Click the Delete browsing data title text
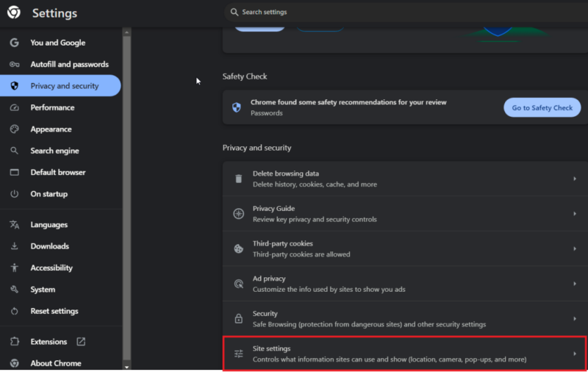 tap(286, 174)
